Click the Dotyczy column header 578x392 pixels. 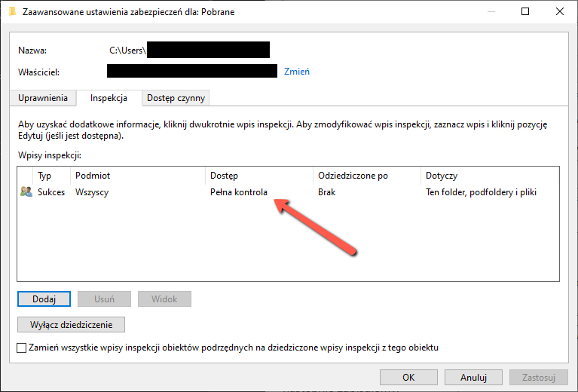490,176
